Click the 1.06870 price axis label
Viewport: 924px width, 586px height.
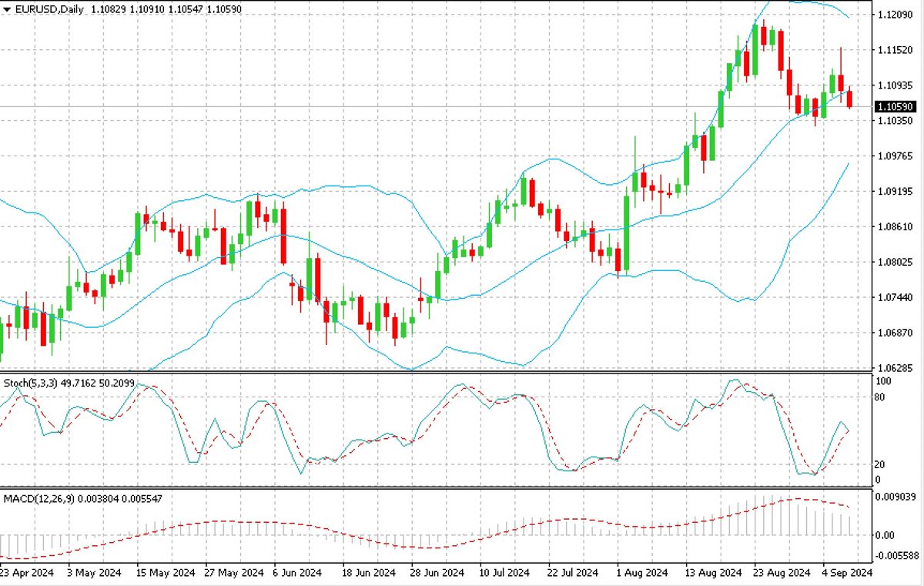(896, 333)
